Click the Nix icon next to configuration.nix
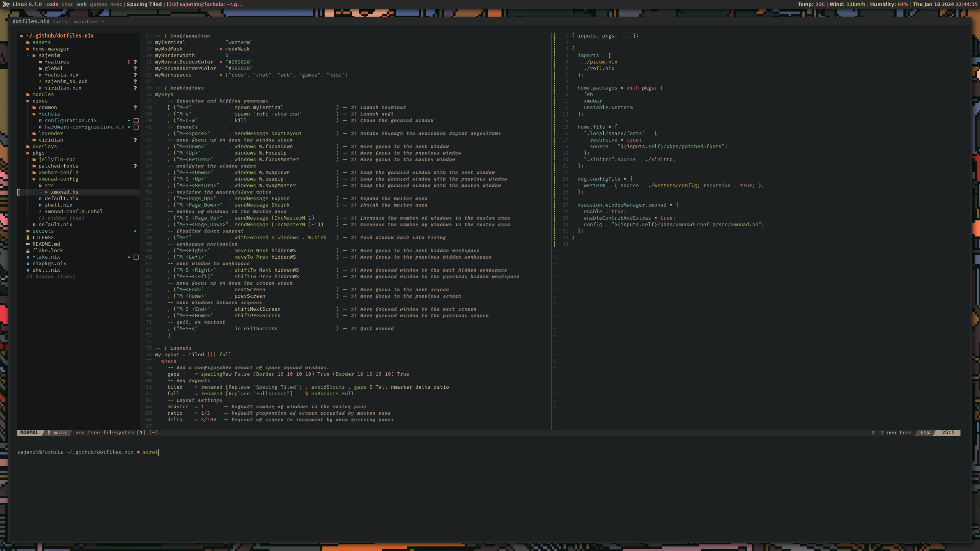Viewport: 980px width, 551px height. (x=41, y=120)
